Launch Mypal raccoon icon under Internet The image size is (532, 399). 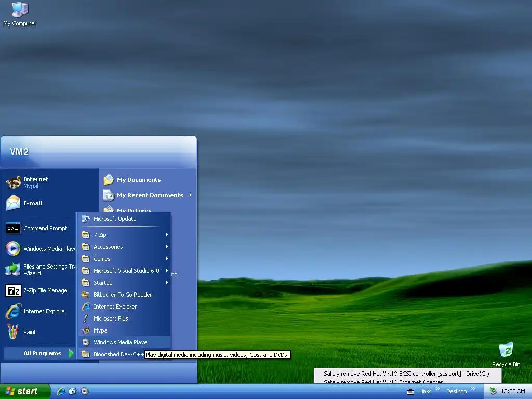(13, 182)
